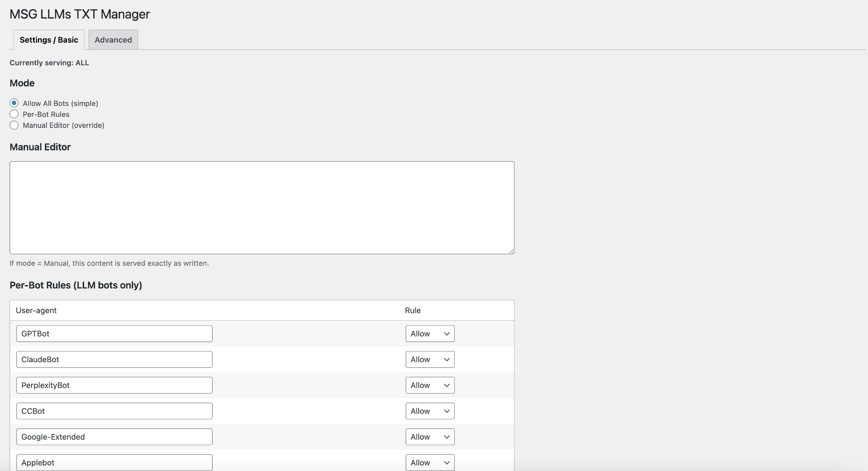Switch to Settings / Basic tab
868x471 pixels.
(49, 40)
